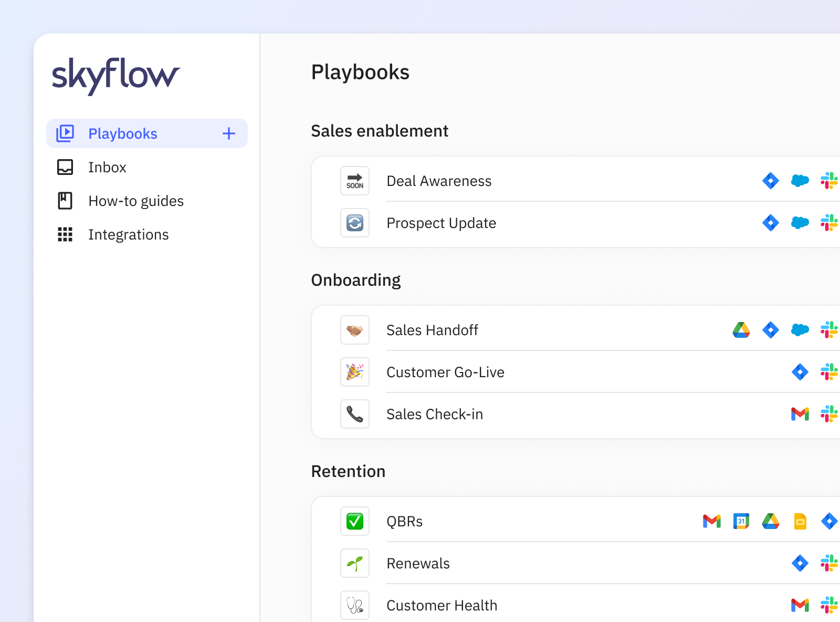Image resolution: width=840 pixels, height=622 pixels.
Task: Open the Renewals playbook
Action: pos(418,563)
